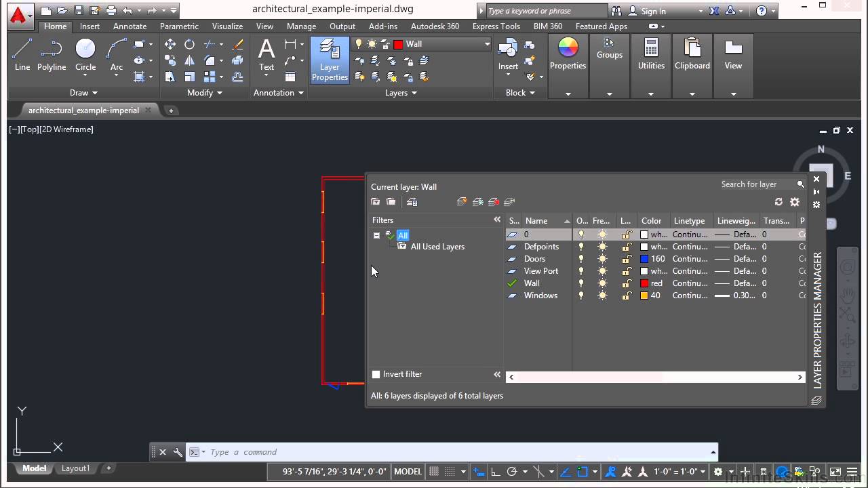Collapse the All filter tree node
This screenshot has height=488, width=868.
376,235
